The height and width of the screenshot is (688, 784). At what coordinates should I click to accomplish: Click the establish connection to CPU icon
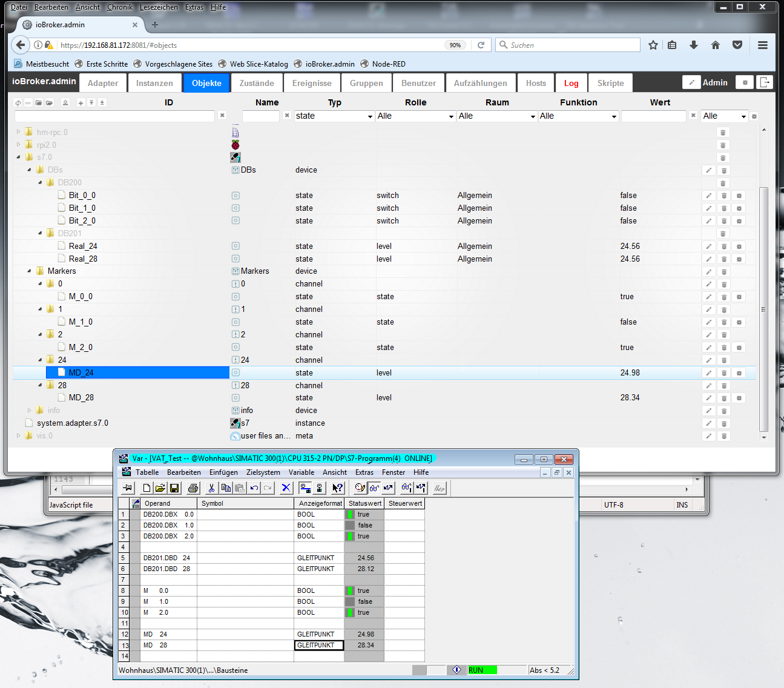coord(305,488)
